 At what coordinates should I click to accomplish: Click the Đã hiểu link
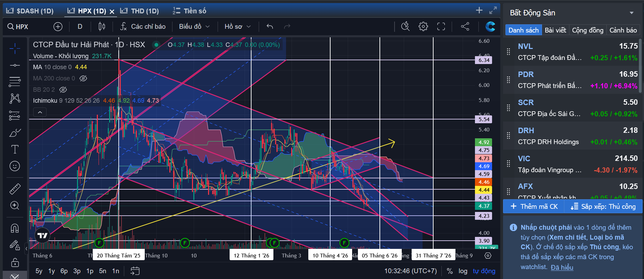point(562,267)
